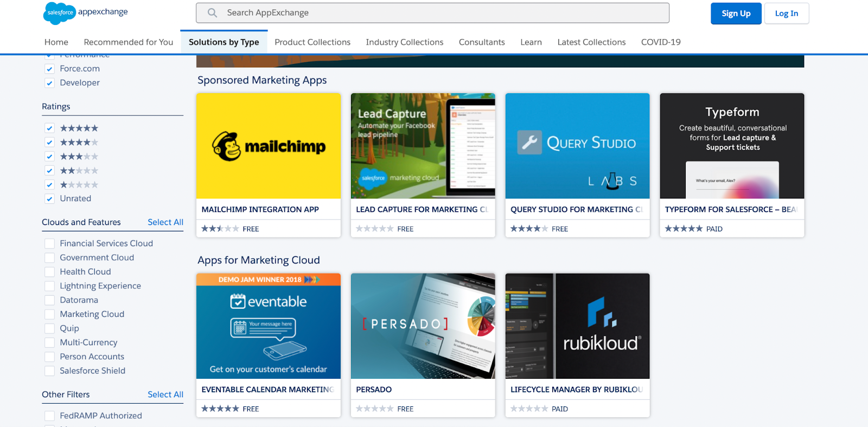Viewport: 868px width, 427px height.
Task: Click the Typeform for Salesforce star rating
Action: [684, 229]
